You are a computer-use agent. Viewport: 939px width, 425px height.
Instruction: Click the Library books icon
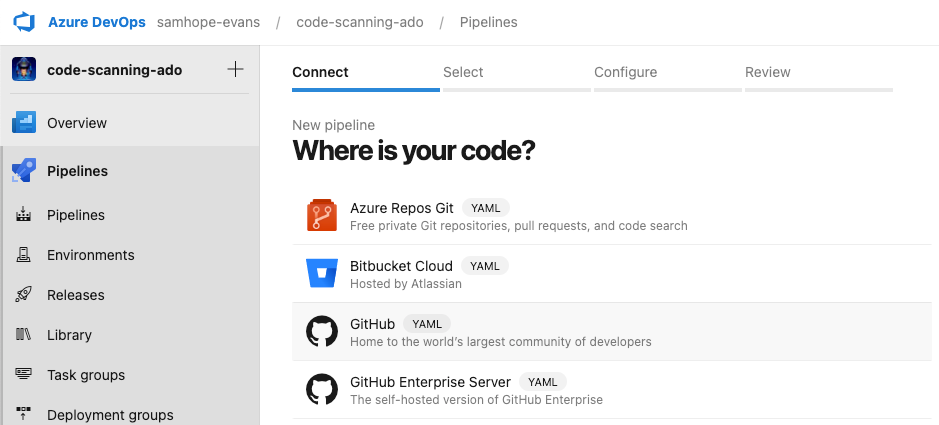point(24,335)
